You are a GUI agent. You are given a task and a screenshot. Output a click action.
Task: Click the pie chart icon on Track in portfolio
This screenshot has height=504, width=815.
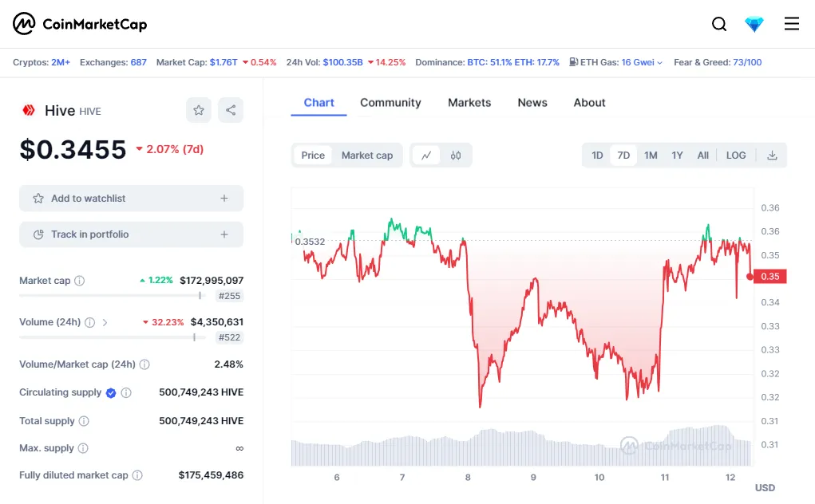38,234
